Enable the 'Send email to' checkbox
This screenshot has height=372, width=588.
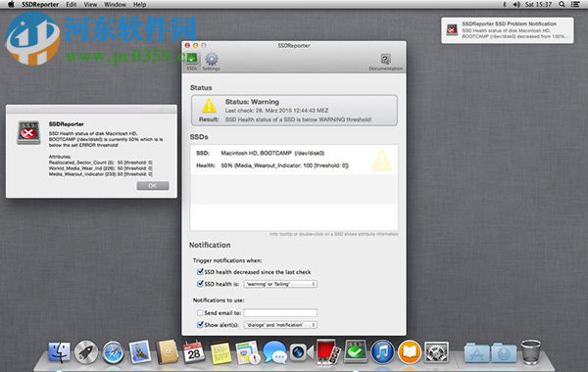coord(200,312)
